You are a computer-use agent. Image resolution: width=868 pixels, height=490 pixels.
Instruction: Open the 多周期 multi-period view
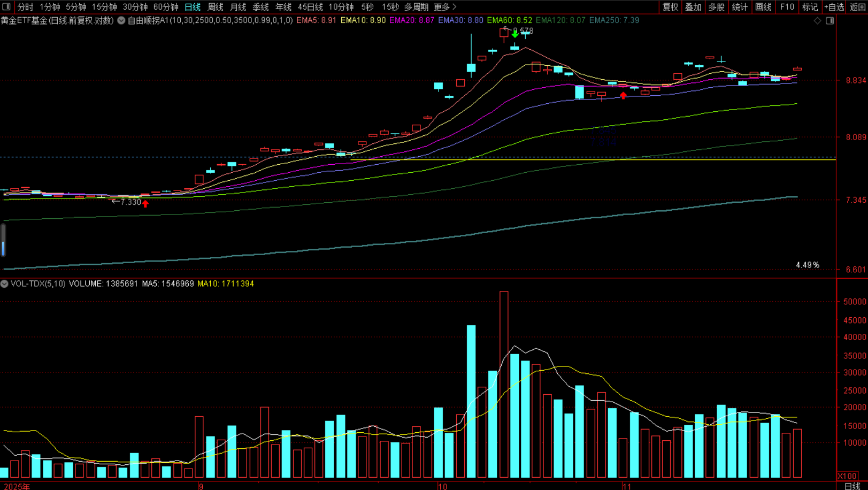(x=416, y=7)
